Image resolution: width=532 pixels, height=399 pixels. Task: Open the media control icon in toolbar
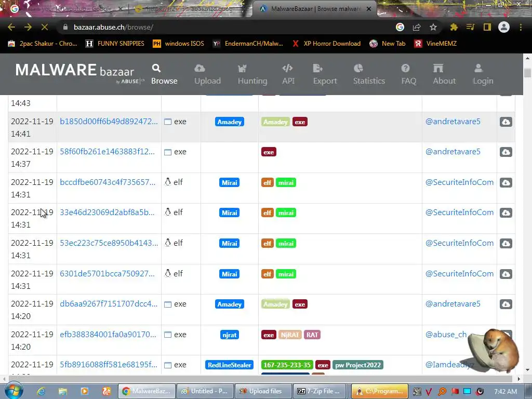470,27
